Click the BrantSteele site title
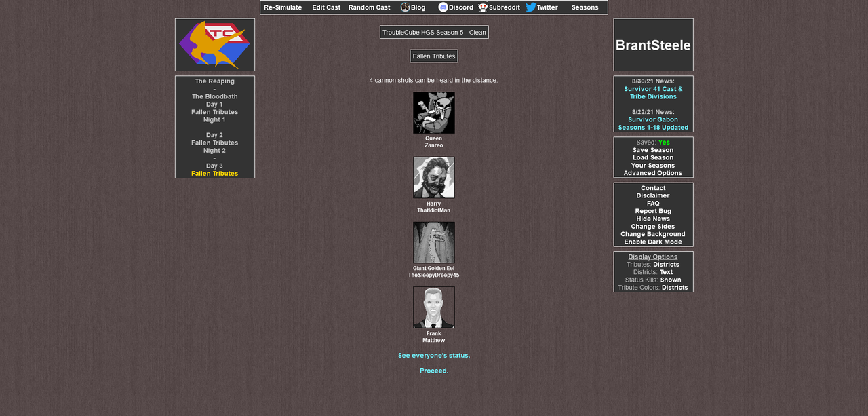The height and width of the screenshot is (416, 868). coord(653,45)
